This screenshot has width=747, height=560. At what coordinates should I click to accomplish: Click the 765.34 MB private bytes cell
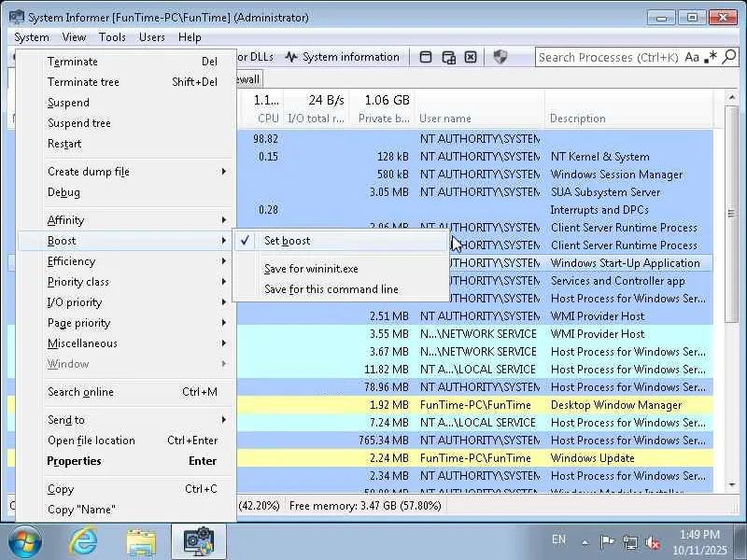click(384, 440)
